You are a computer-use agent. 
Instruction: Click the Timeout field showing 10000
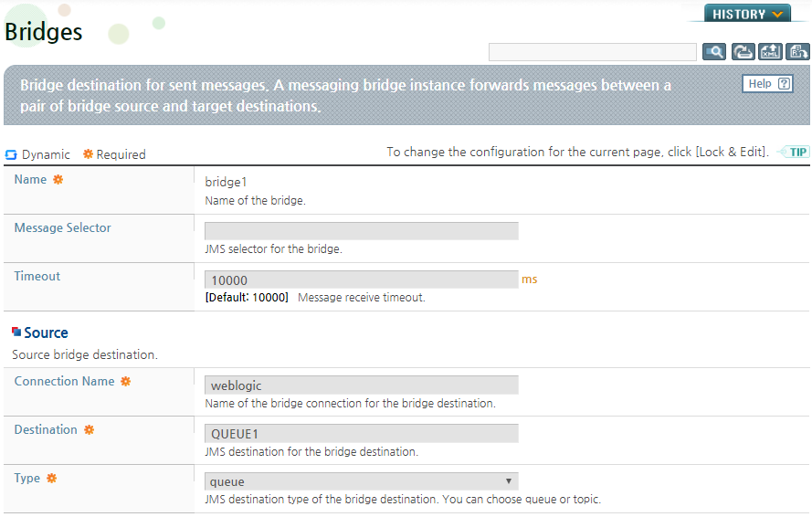362,280
